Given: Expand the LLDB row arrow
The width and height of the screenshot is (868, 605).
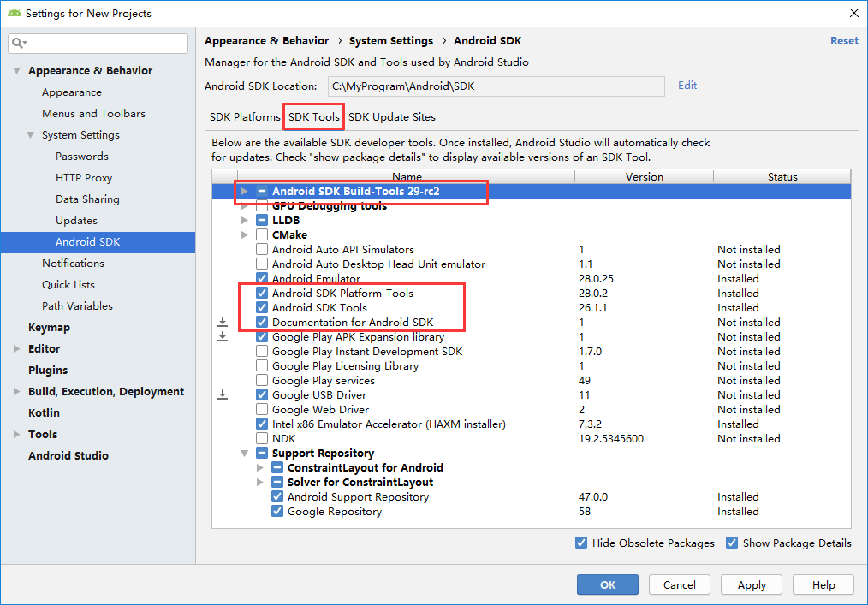Looking at the screenshot, I should tap(244, 220).
